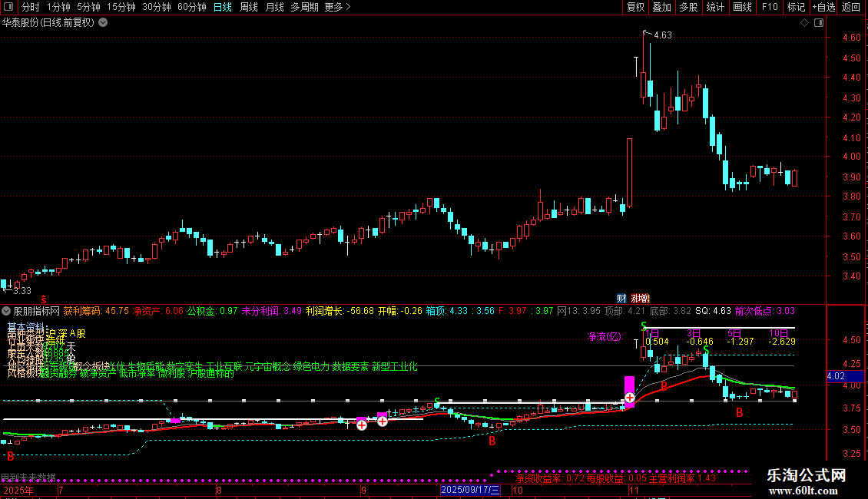Click the 统计 statistics button
Viewport: 868px width, 499px height.
coord(714,7)
